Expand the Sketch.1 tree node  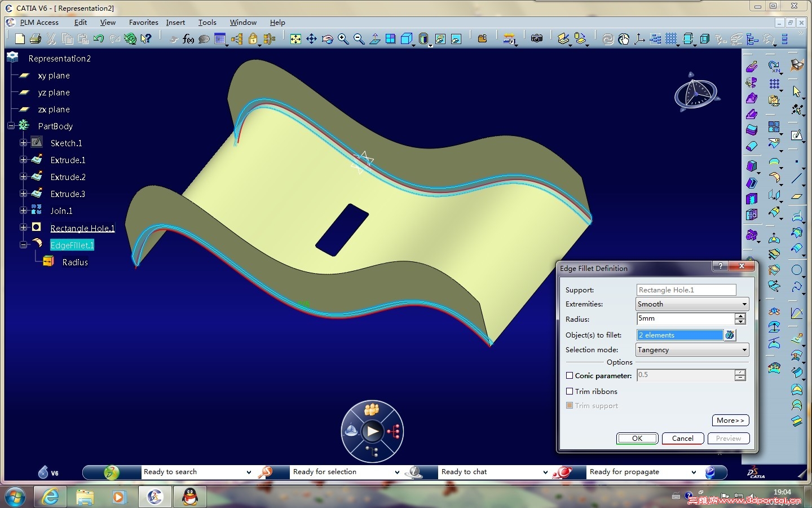pyautogui.click(x=23, y=143)
